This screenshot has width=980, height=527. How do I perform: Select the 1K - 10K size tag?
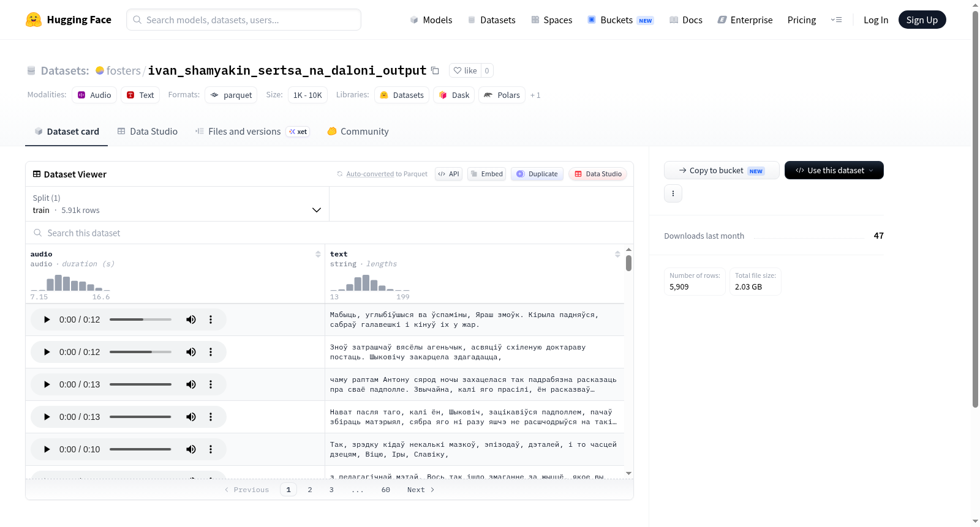coord(307,95)
